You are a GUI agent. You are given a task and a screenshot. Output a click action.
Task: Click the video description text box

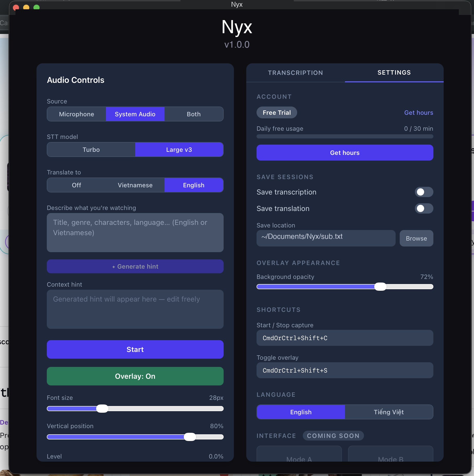tap(135, 232)
